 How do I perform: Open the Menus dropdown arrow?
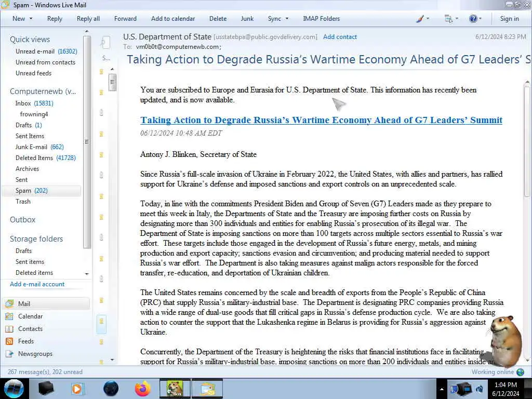pos(457,19)
